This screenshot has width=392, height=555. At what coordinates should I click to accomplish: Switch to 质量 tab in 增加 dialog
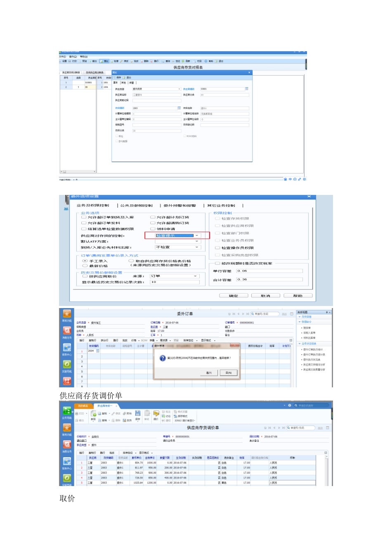pos(132,83)
